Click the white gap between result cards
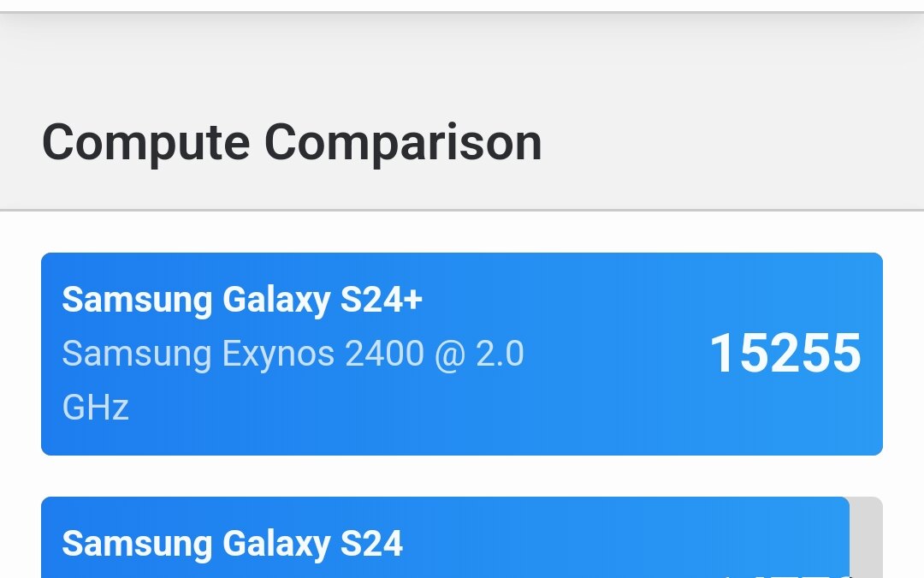924x578 pixels. point(462,475)
